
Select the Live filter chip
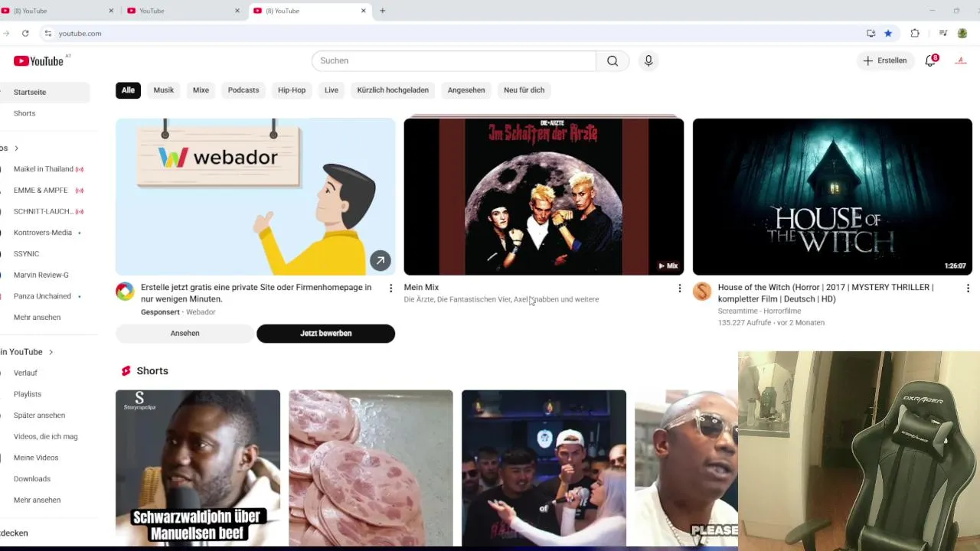[332, 90]
